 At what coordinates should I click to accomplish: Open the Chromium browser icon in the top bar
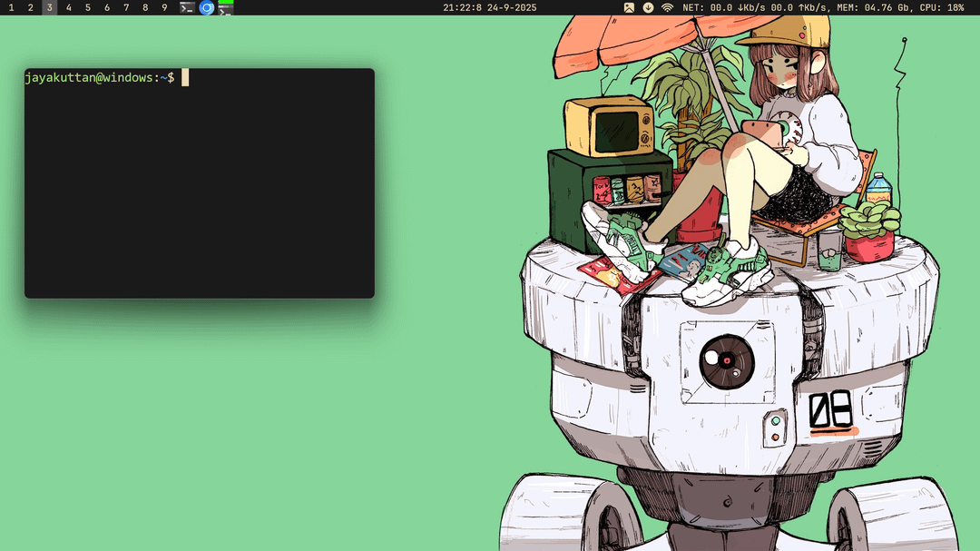pyautogui.click(x=206, y=7)
